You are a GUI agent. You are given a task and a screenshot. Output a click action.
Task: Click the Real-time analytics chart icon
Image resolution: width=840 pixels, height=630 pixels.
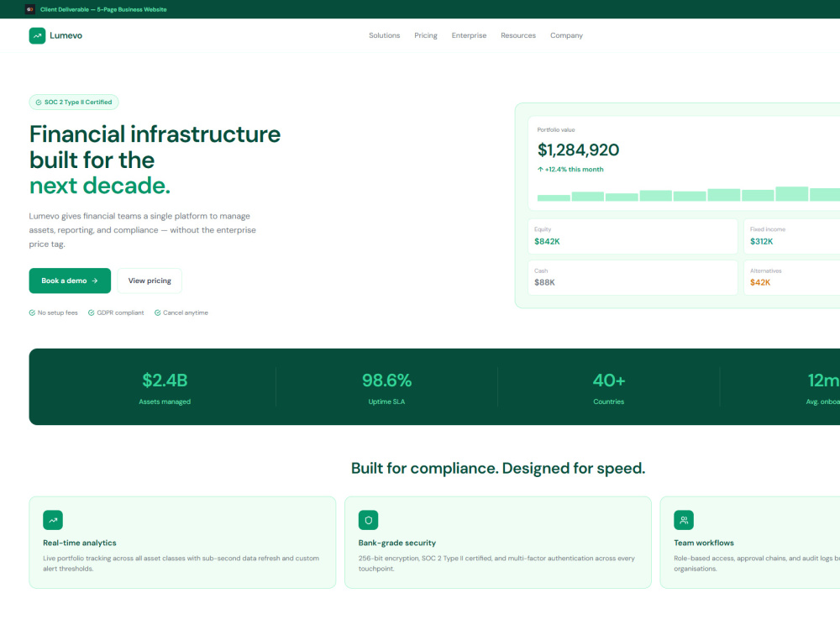coord(53,520)
